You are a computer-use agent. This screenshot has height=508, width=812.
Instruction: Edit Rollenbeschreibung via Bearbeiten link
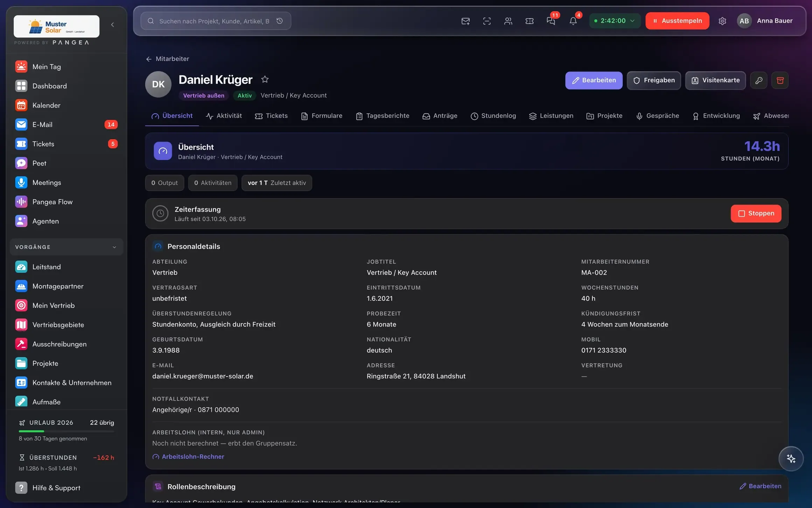click(760, 486)
